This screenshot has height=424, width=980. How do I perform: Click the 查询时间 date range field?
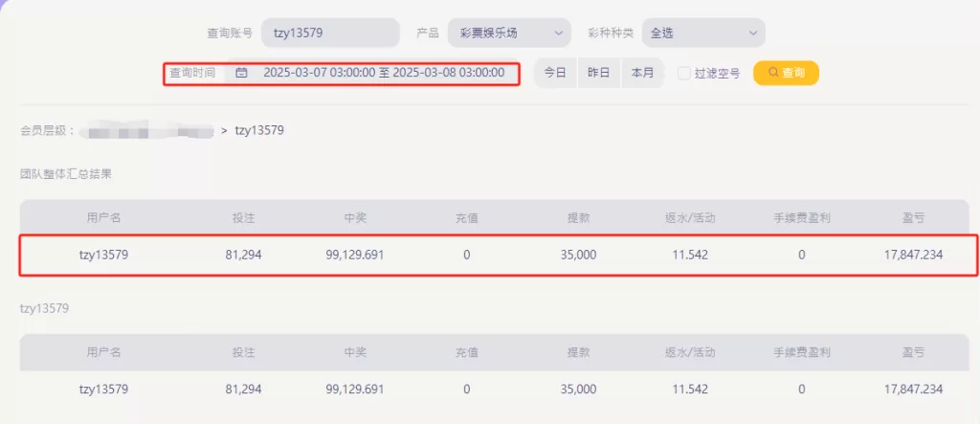click(x=371, y=73)
